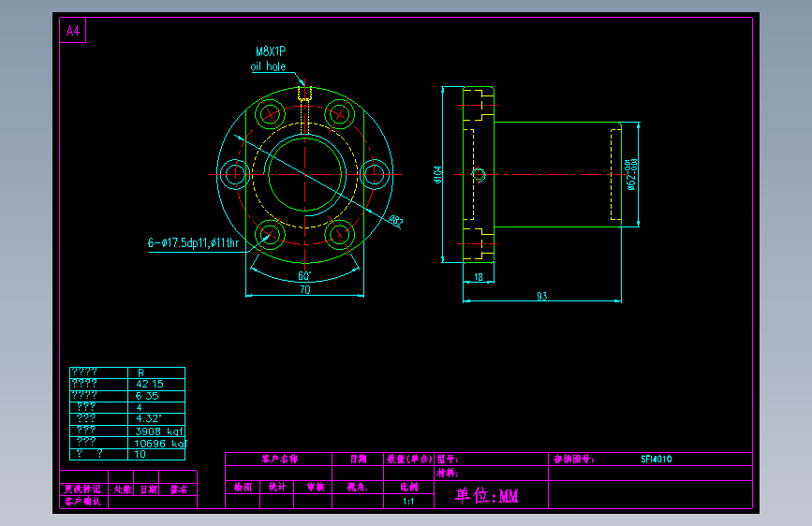
Task: Select the '3908 kgf' load value
Action: pos(159,431)
